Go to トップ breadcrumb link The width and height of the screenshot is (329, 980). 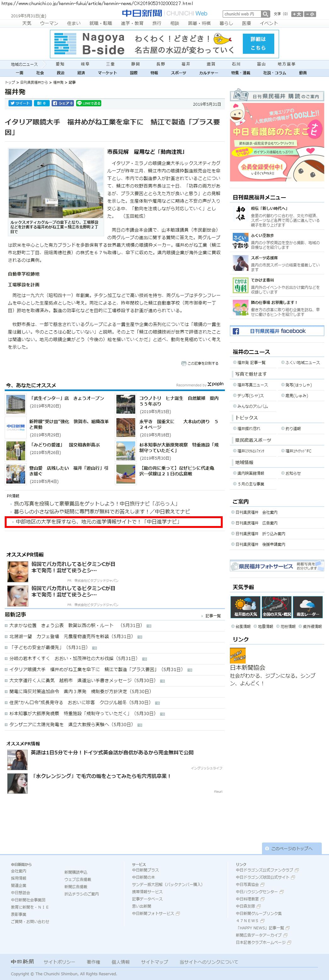pos(10,82)
